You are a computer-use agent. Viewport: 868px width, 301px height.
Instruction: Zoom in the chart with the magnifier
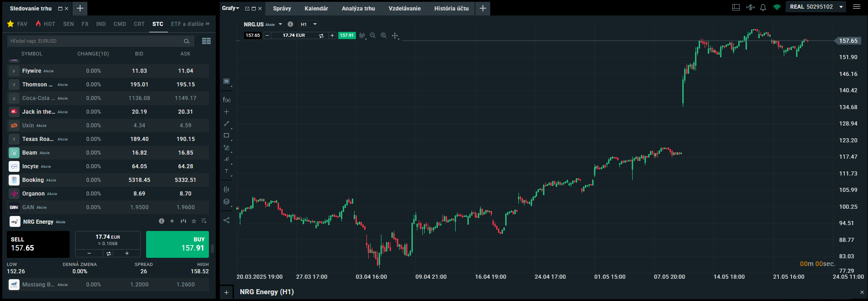[384, 35]
